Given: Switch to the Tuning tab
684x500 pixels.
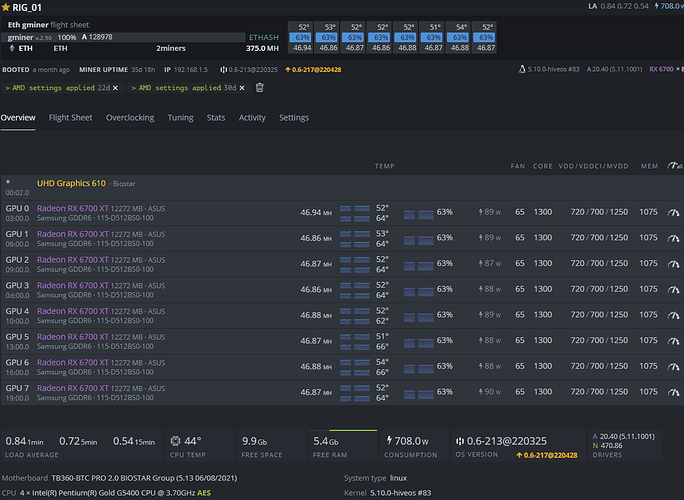Looking at the screenshot, I should 180,118.
